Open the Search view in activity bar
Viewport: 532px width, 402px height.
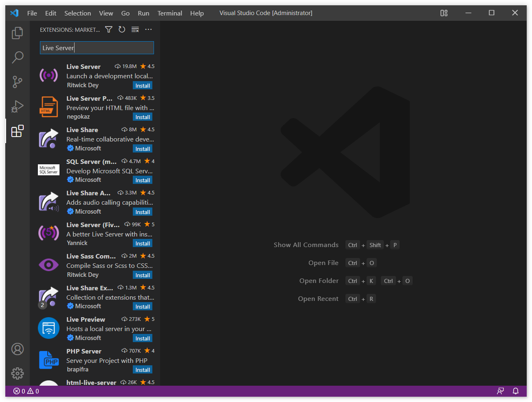[17, 57]
